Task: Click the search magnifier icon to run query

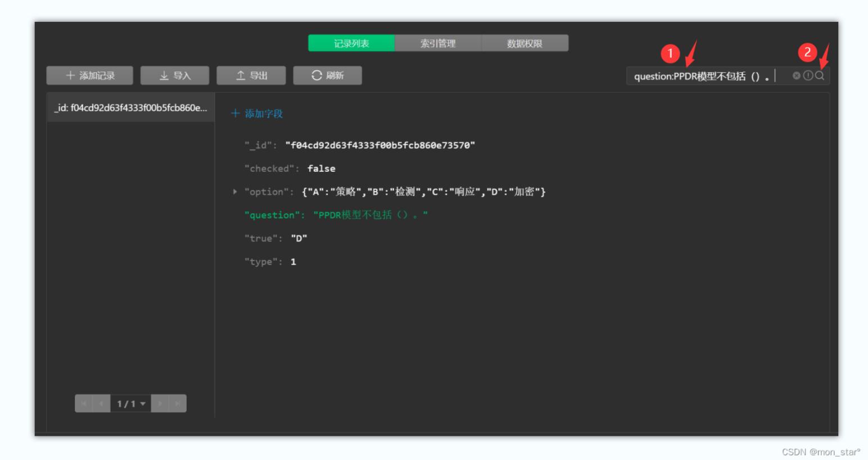Action: (819, 75)
